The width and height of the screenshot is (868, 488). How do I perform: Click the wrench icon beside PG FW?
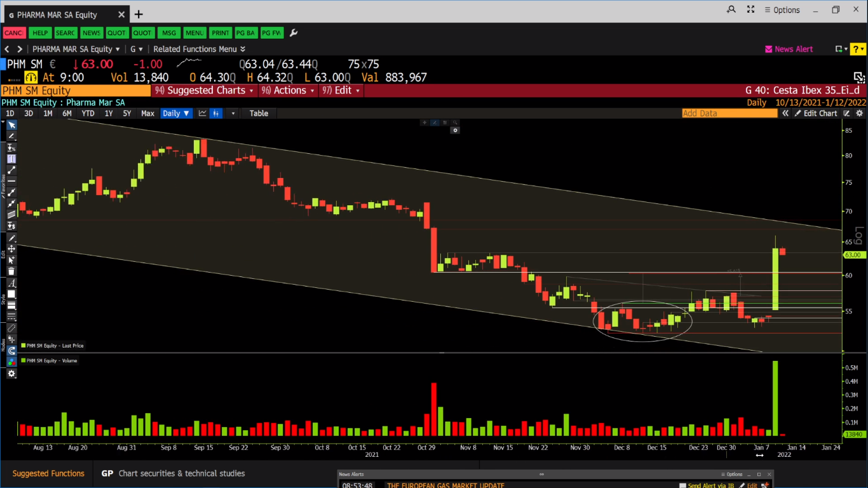pos(294,32)
